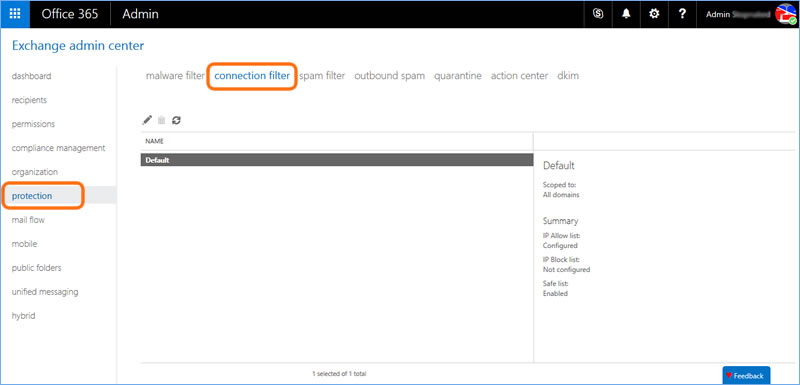The image size is (800, 385).
Task: Click '1 selected of 1 total' status
Action: point(339,374)
